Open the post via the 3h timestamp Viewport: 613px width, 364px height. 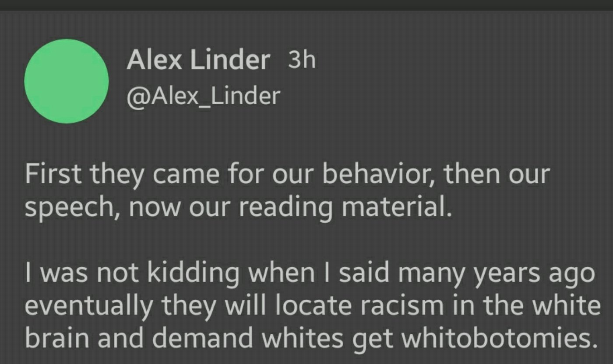(x=302, y=60)
